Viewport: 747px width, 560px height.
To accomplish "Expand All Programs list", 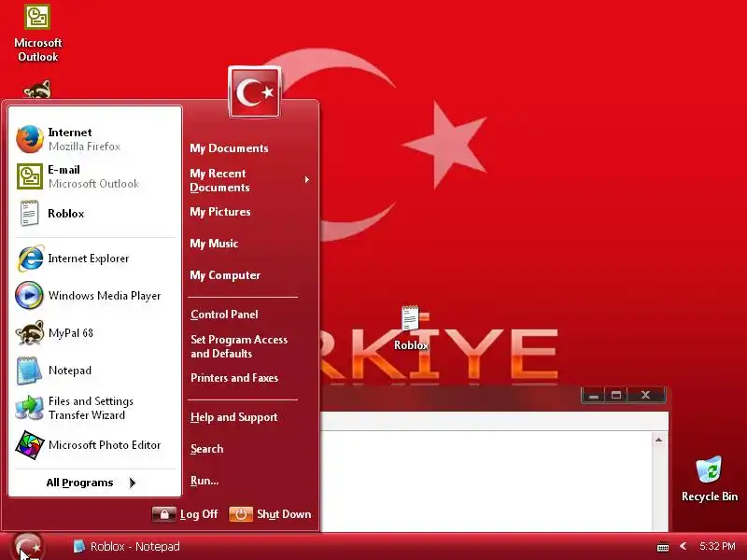I will click(x=91, y=483).
